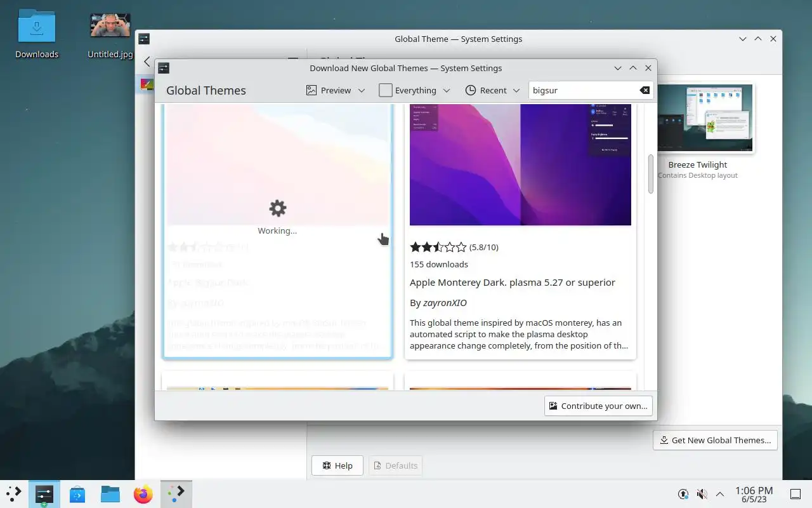This screenshot has width=812, height=508.
Task: Click the updates notifier tray icon
Action: (x=683, y=494)
